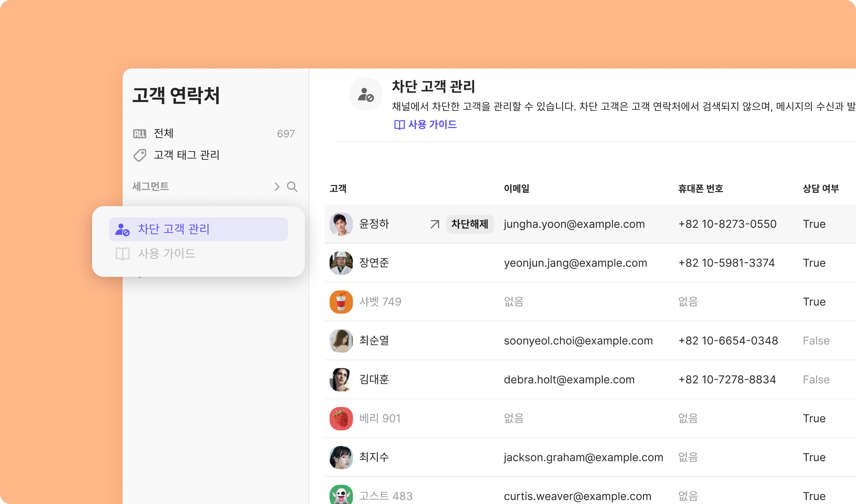This screenshot has width=856, height=504.
Task: Click the ALL icon beside 전체
Action: [x=139, y=134]
